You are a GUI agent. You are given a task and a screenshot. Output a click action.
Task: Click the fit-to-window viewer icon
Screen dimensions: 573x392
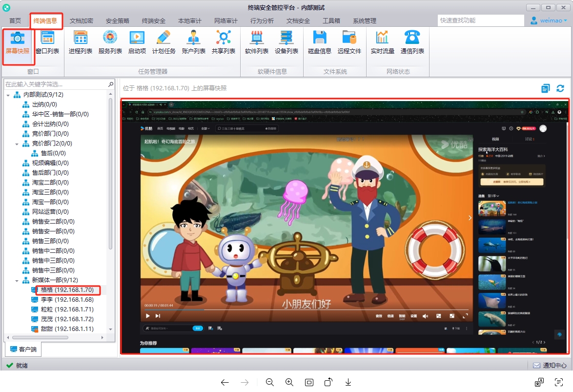tap(309, 383)
